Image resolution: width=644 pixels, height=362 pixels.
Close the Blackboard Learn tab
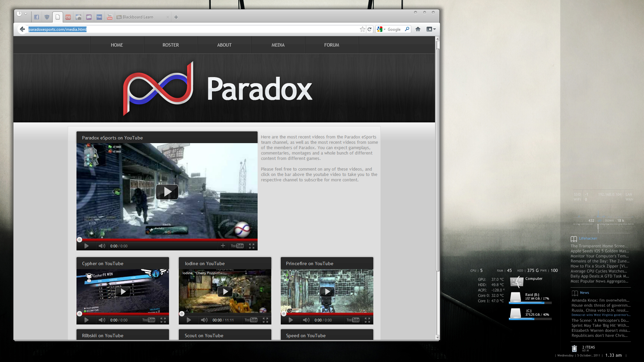tap(168, 17)
